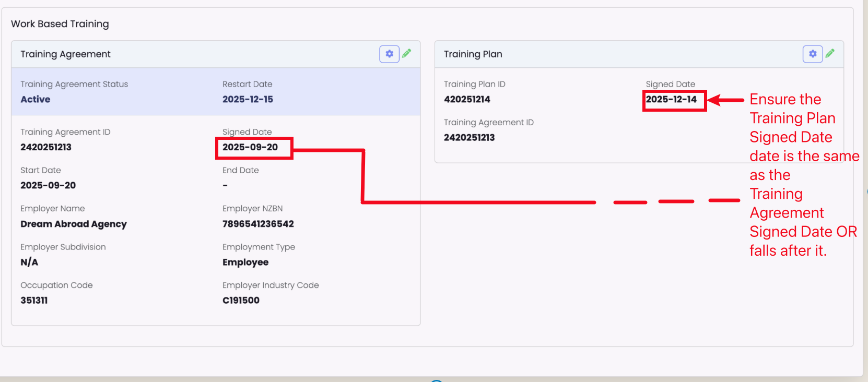The image size is (868, 382).
Task: Click the Active training agreement status
Action: pyautogui.click(x=36, y=99)
